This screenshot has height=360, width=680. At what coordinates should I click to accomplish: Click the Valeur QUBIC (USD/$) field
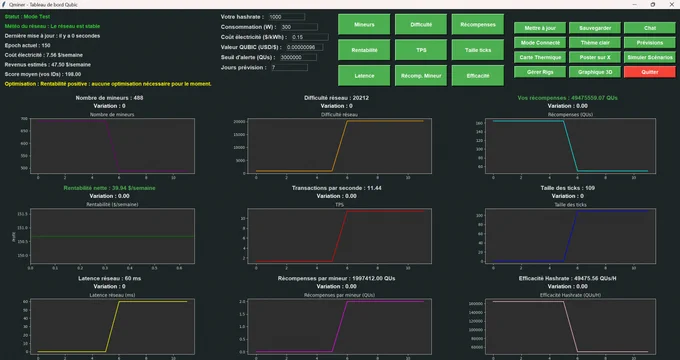point(304,47)
